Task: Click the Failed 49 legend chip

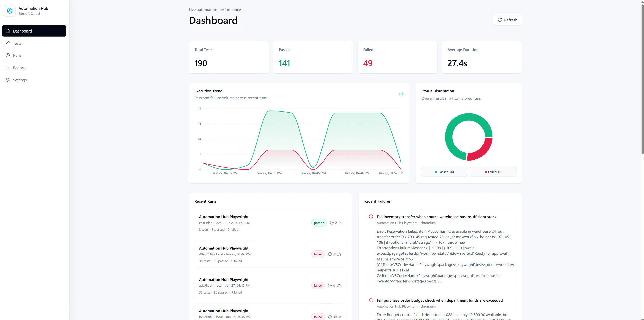Action: pos(493,172)
